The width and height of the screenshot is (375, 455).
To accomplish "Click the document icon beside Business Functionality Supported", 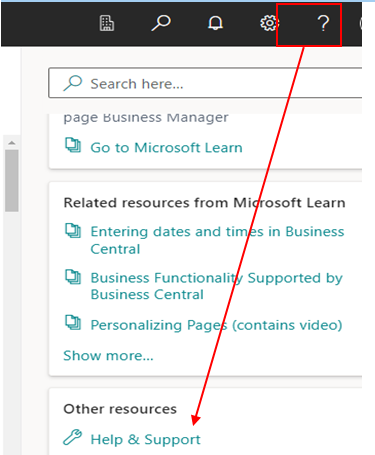I will pos(73,277).
